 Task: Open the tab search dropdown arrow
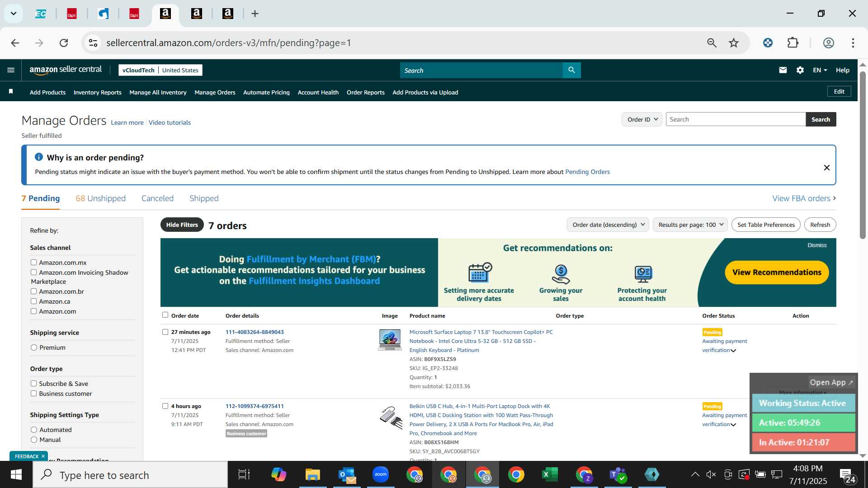pyautogui.click(x=14, y=14)
